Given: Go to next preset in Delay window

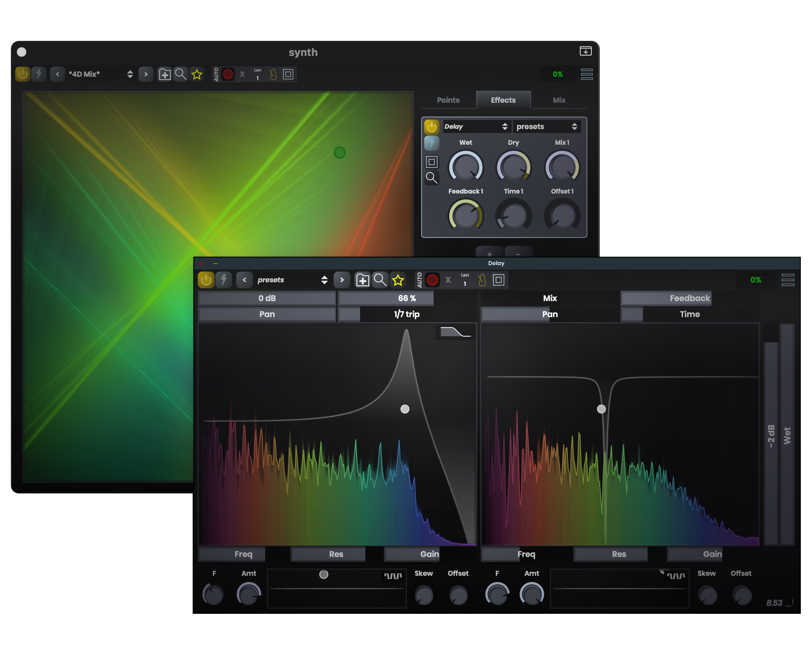Looking at the screenshot, I should point(342,280).
